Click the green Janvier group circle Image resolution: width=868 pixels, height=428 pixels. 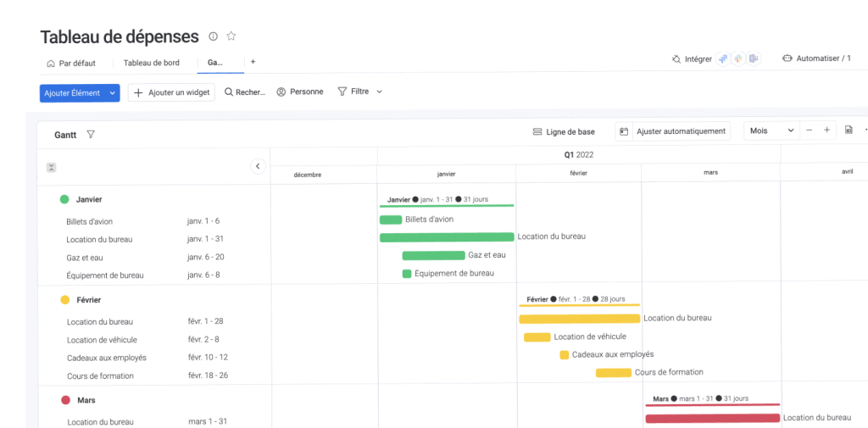[x=64, y=199]
